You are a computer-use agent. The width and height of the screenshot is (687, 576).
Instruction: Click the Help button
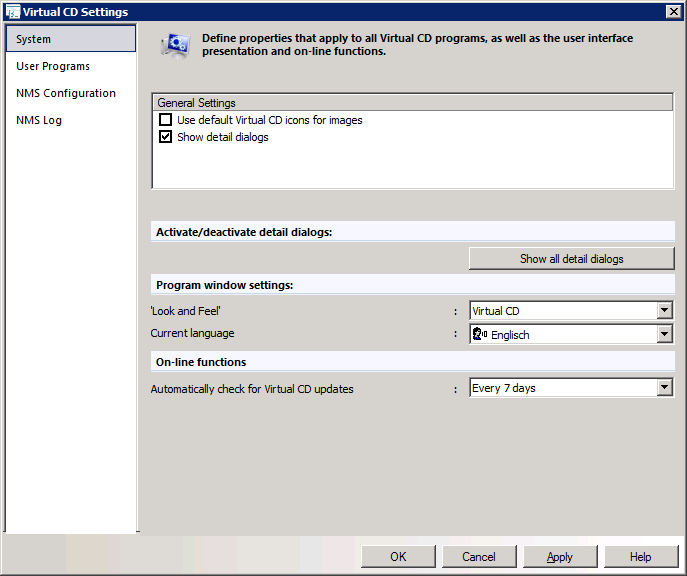[x=641, y=556]
